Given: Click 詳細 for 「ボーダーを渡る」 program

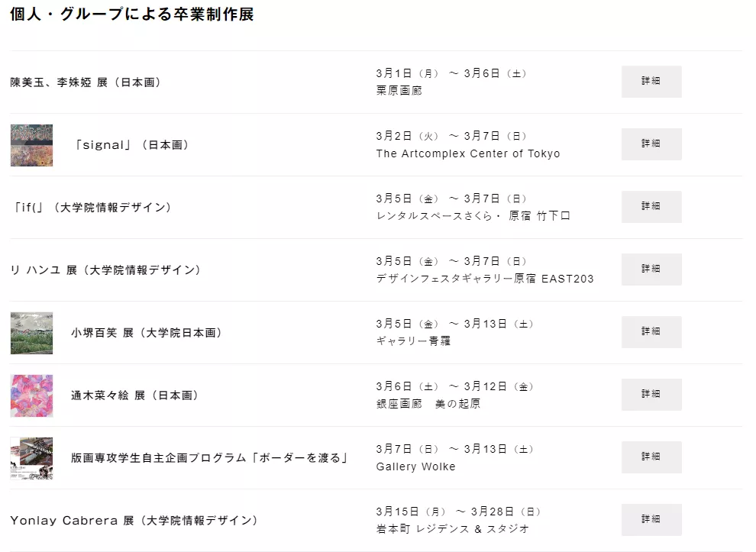Looking at the screenshot, I should click(651, 457).
